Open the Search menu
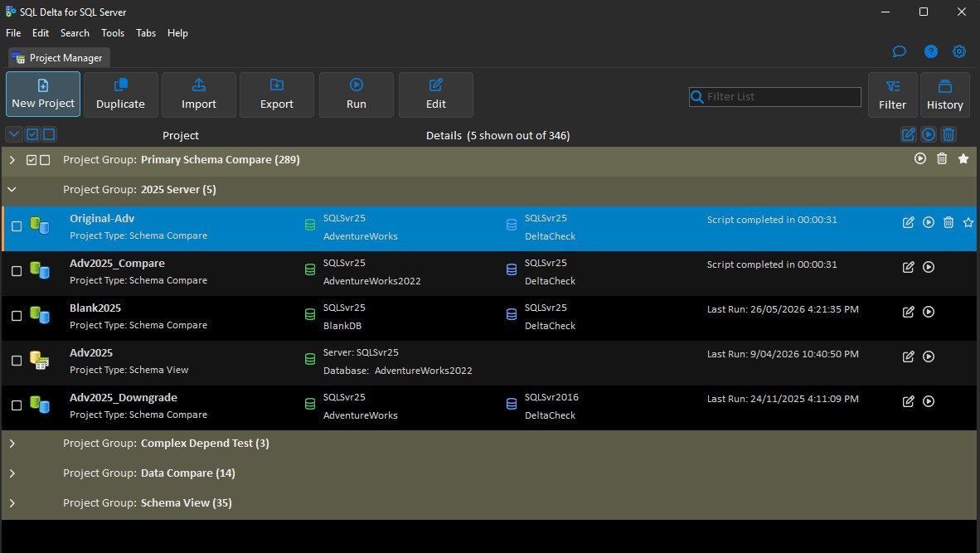 [x=75, y=33]
